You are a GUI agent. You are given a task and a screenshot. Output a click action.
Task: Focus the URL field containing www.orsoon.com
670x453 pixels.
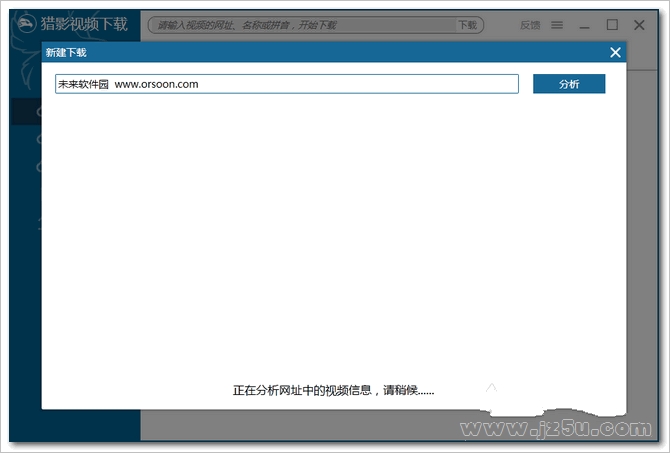click(x=287, y=84)
